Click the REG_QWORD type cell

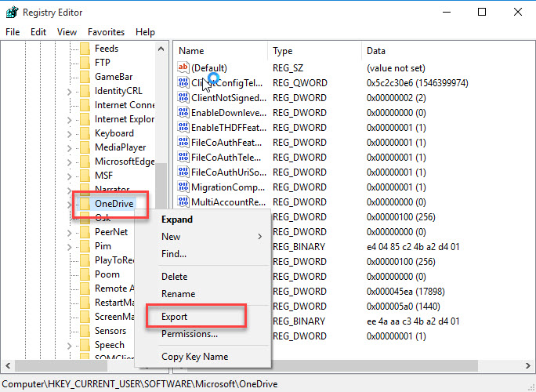tap(300, 83)
